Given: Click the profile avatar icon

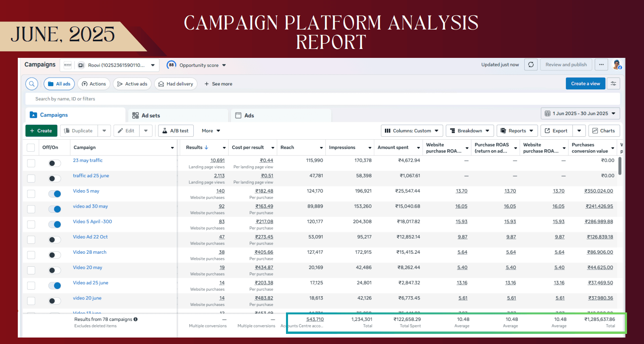Looking at the screenshot, I should coord(617,65).
